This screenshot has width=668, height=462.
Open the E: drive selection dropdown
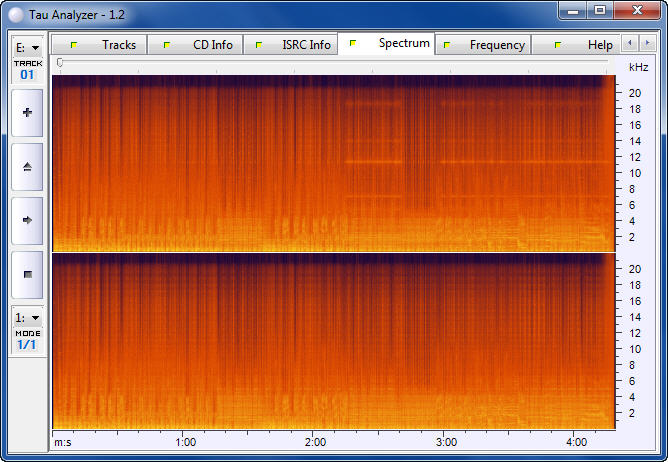(x=27, y=47)
